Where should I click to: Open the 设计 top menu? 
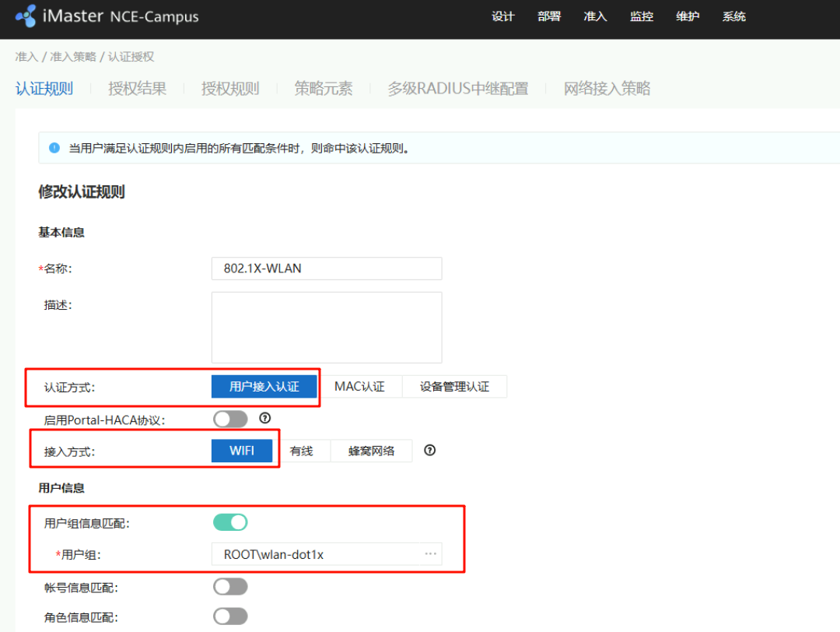[503, 16]
